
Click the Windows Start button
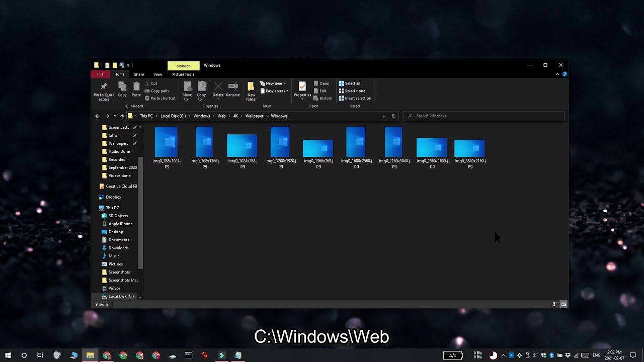[x=8, y=355]
